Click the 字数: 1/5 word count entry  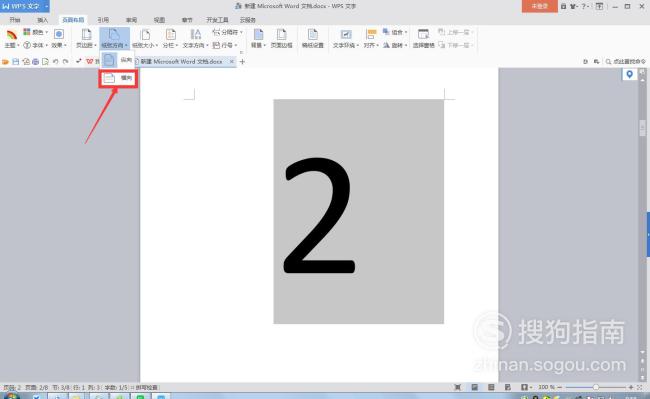coord(116,387)
